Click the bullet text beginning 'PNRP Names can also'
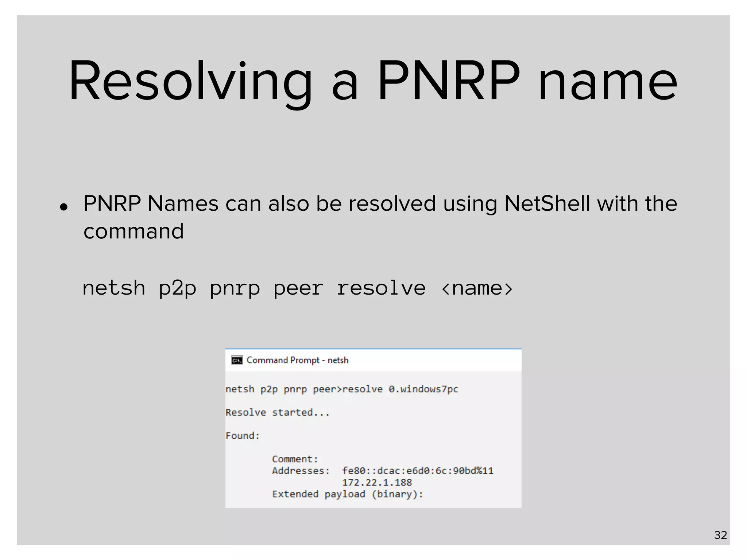This screenshot has width=747, height=560. [x=380, y=217]
